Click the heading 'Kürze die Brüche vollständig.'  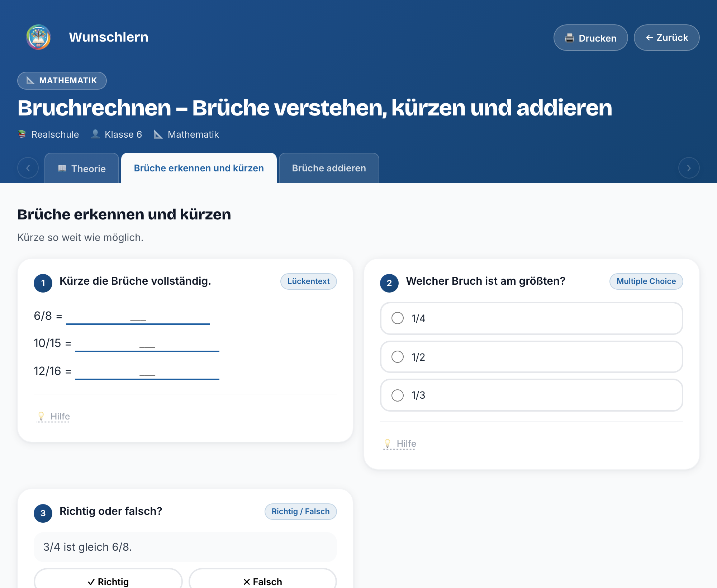135,281
